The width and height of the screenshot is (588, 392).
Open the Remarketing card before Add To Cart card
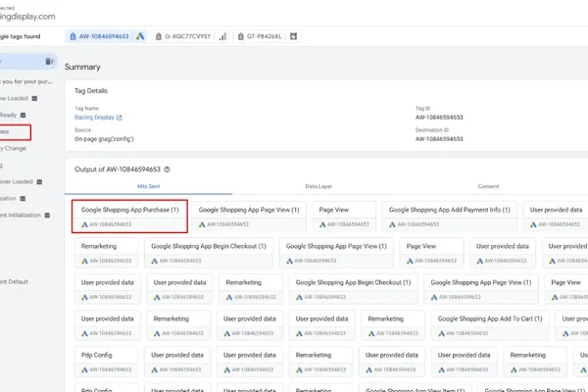393,325
